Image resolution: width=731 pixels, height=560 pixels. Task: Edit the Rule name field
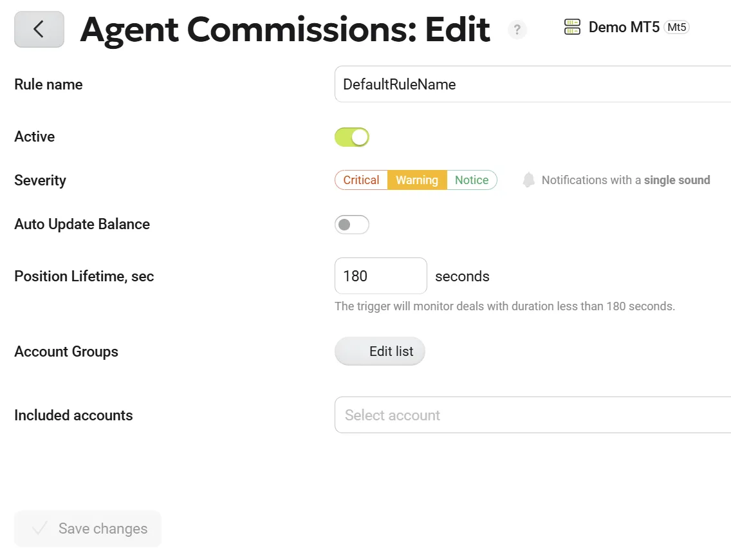coord(533,84)
